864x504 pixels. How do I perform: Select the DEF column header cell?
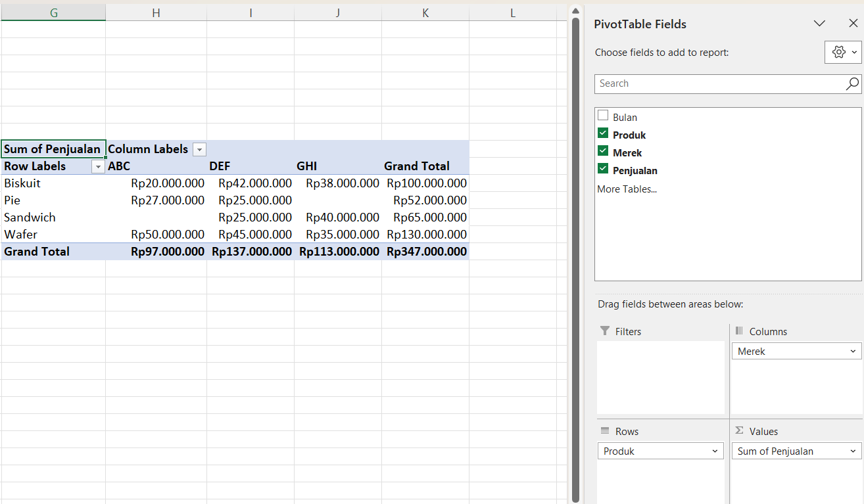(251, 166)
